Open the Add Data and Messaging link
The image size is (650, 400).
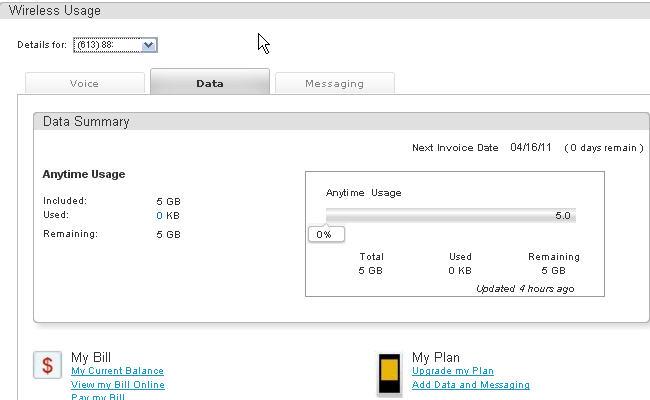pos(471,385)
